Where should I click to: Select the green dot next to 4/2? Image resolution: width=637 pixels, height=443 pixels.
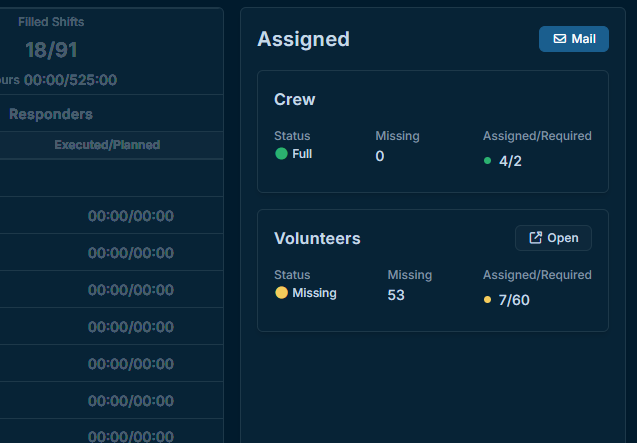(487, 160)
